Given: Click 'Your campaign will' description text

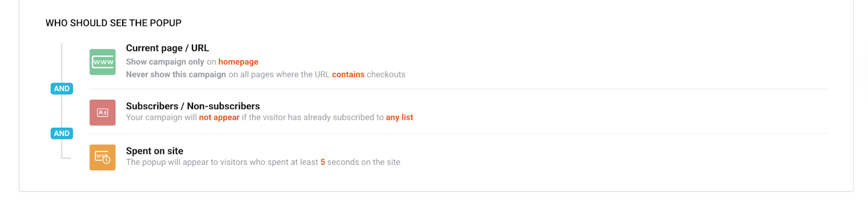Looking at the screenshot, I should pos(161,117).
